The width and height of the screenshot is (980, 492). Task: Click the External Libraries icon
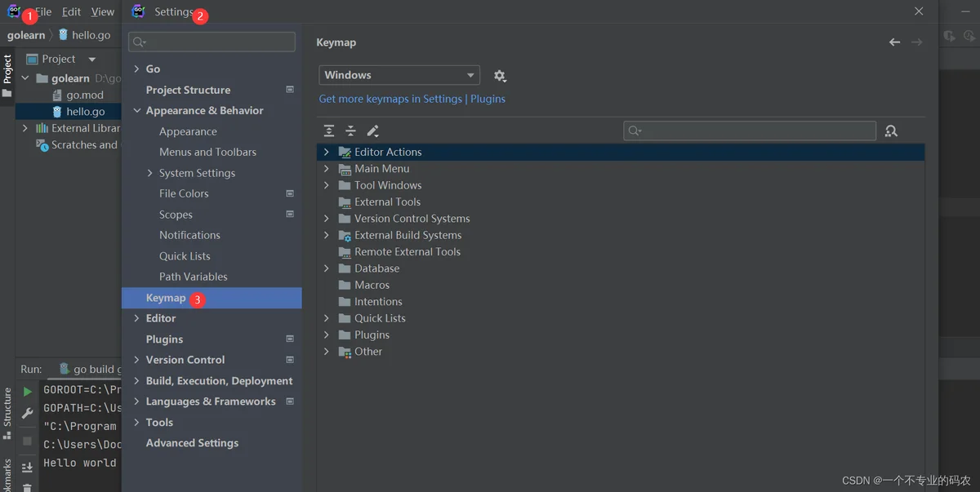click(42, 128)
